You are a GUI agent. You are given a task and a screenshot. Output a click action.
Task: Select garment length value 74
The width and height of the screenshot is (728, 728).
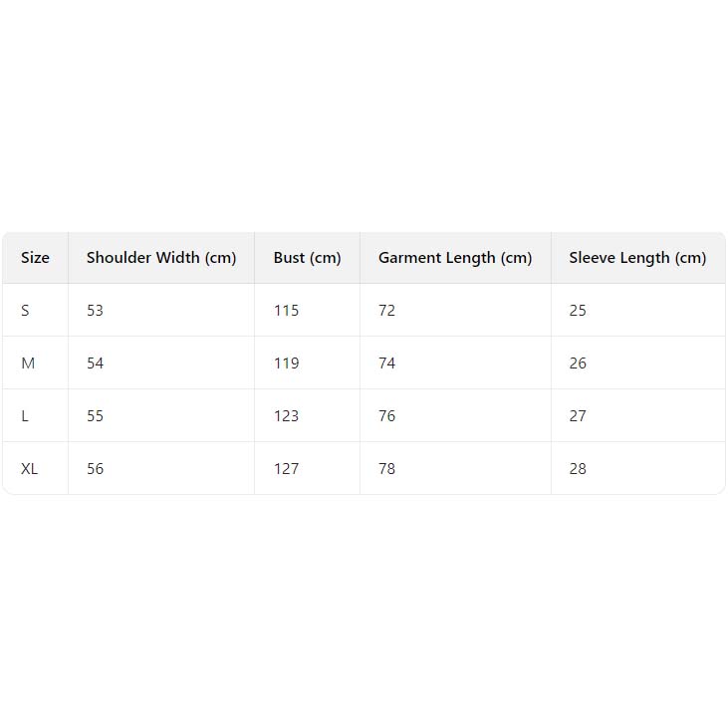pyautogui.click(x=386, y=364)
